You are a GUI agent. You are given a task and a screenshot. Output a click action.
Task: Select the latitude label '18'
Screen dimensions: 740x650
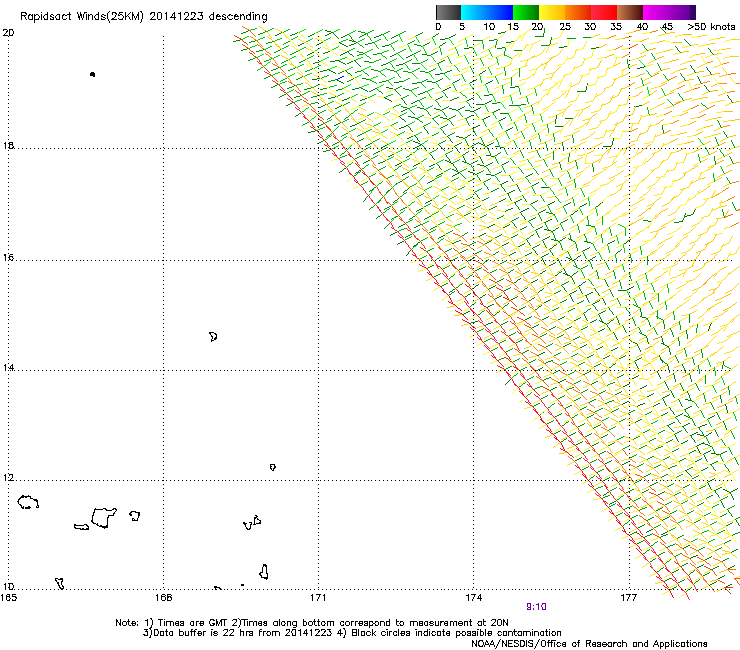8,145
